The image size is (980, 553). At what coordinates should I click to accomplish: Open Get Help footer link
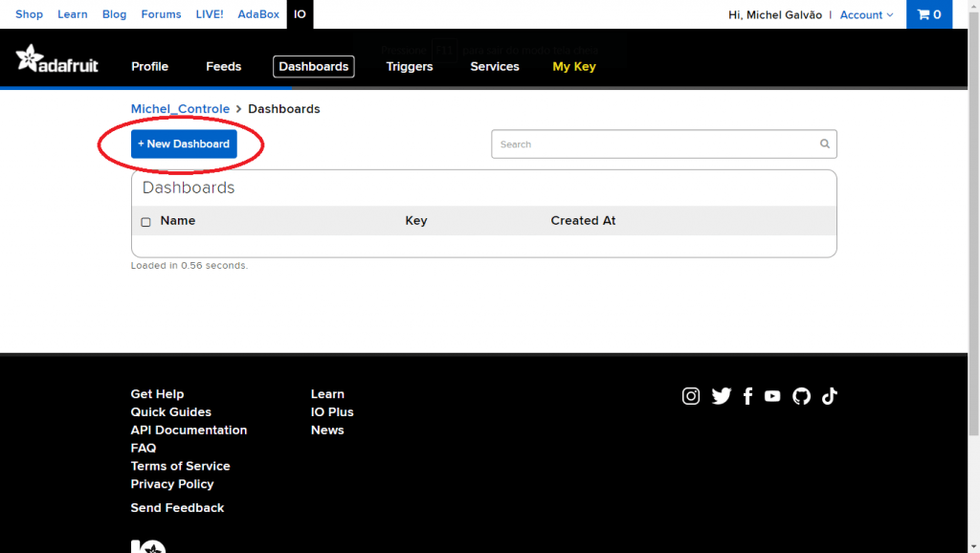157,393
